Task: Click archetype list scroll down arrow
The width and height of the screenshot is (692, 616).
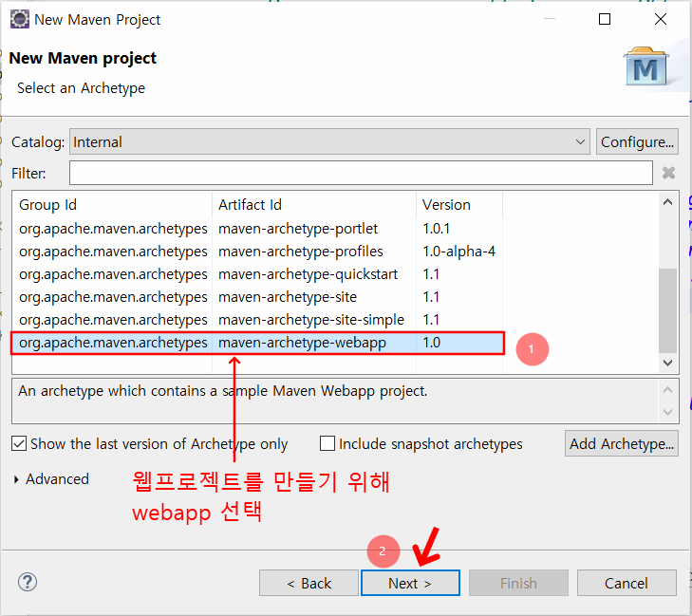Action: point(667,363)
